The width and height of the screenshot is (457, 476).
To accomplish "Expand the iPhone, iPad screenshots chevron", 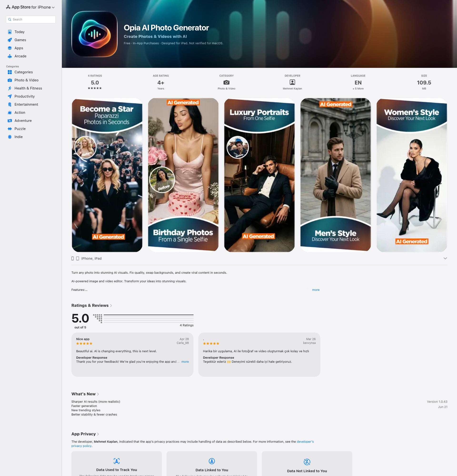I will coord(445,258).
